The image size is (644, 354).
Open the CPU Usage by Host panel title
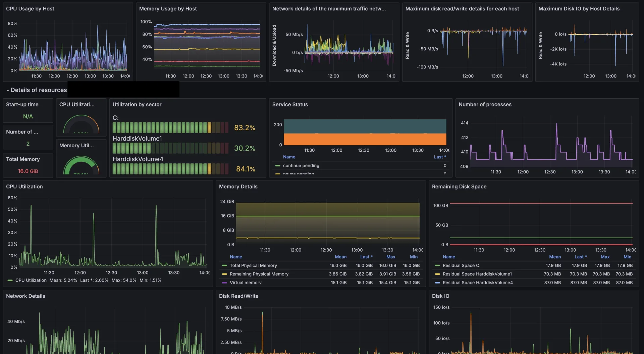30,9
